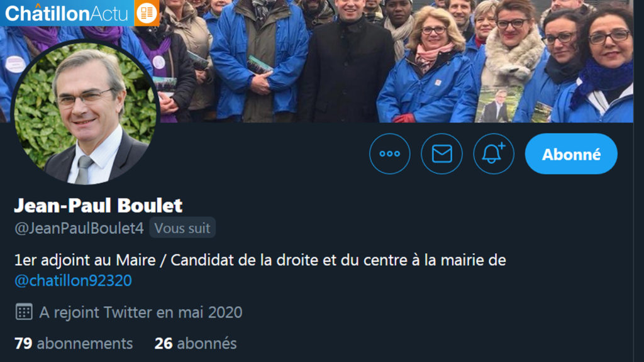
Task: Click the A rejoint Twitter en mai 2020 text
Action: (141, 312)
